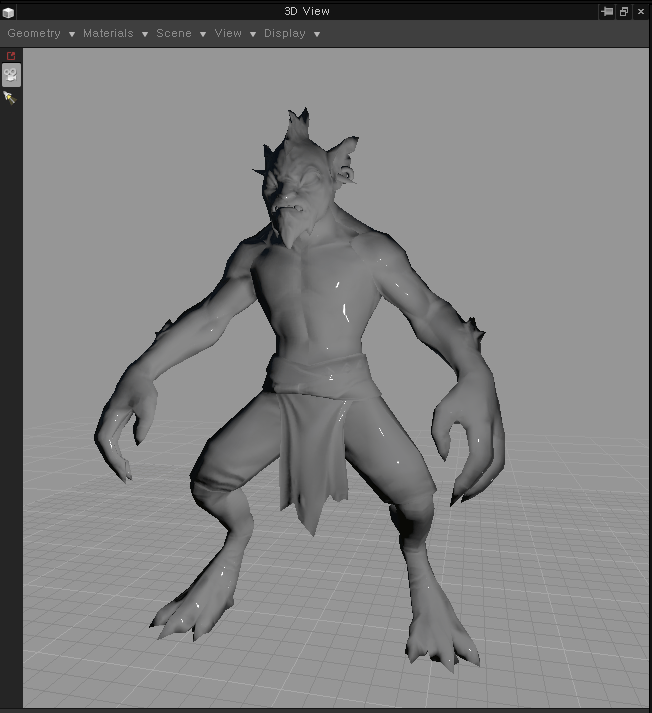Float the 3D View panel with restore icon
Viewport: 652px width, 713px height.
624,12
